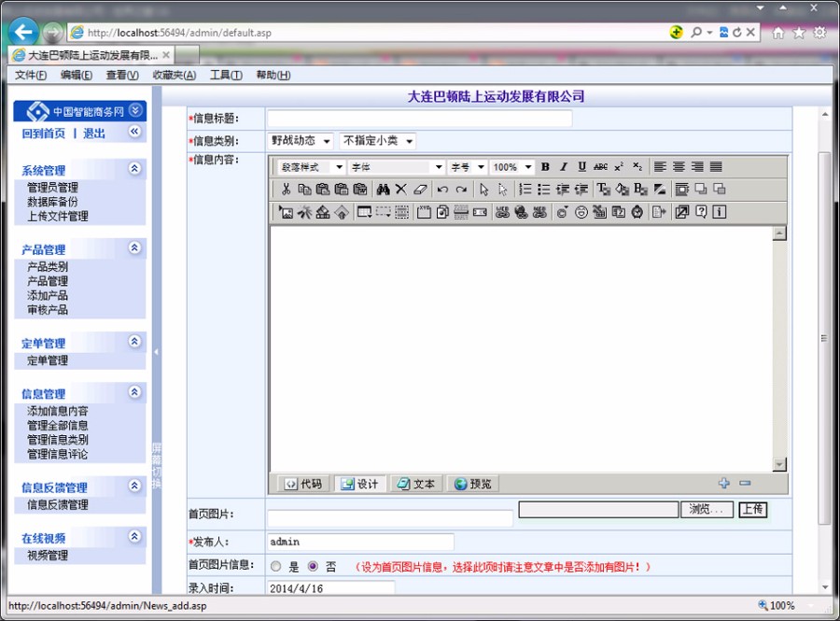The image size is (840, 621).
Task: Open the 工具(T) browser menu
Action: point(225,75)
